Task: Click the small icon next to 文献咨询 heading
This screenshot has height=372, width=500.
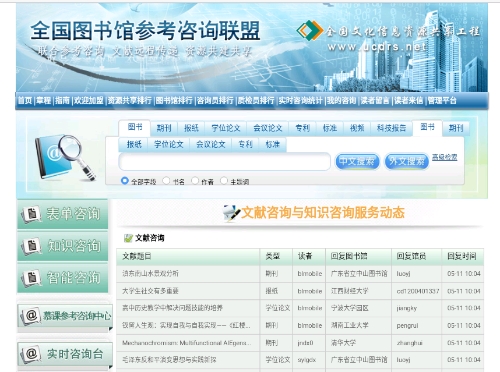Action: 128,238
